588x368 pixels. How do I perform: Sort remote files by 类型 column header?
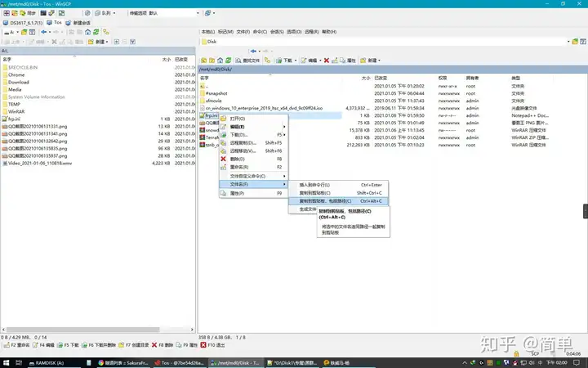tap(515, 79)
